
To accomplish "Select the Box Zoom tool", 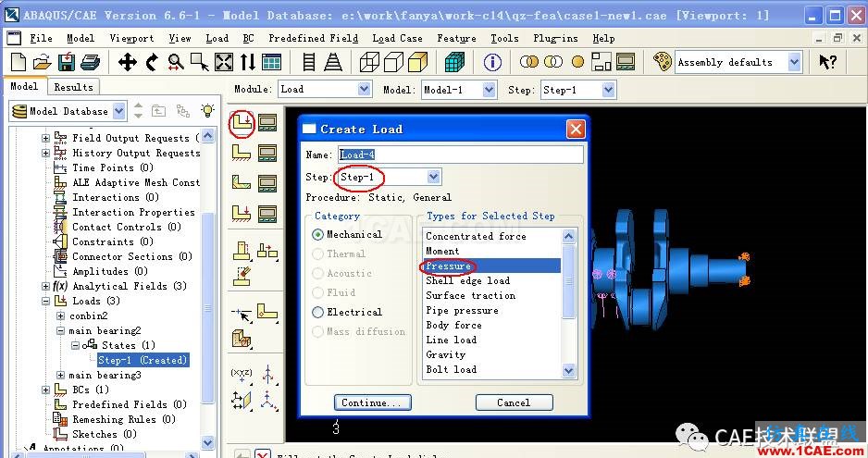I will [199, 62].
